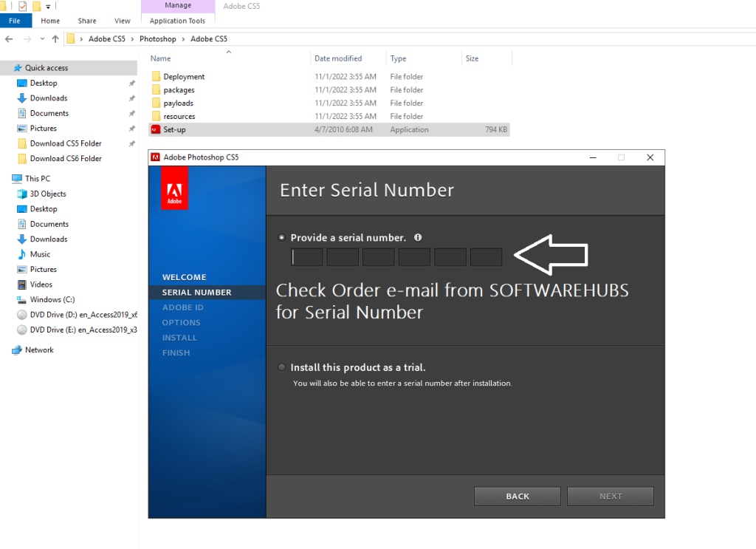The image size is (756, 549).
Task: Select Install this product as trial radio
Action: (x=281, y=368)
